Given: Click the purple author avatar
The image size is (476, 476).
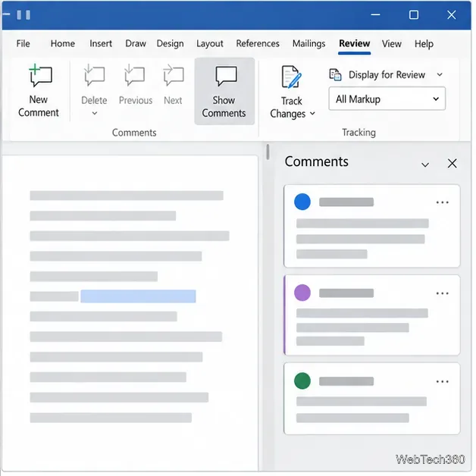Looking at the screenshot, I should tap(302, 293).
